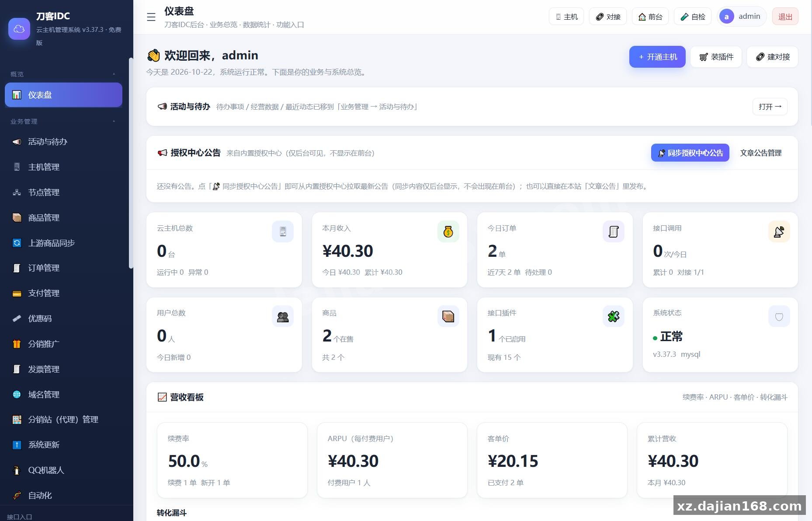
Task: Click the megaphone icon beside 授权中心公告
Action: point(162,153)
